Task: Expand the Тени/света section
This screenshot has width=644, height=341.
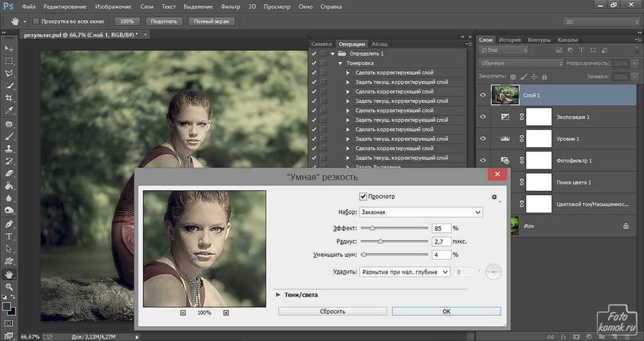Action: (x=278, y=294)
